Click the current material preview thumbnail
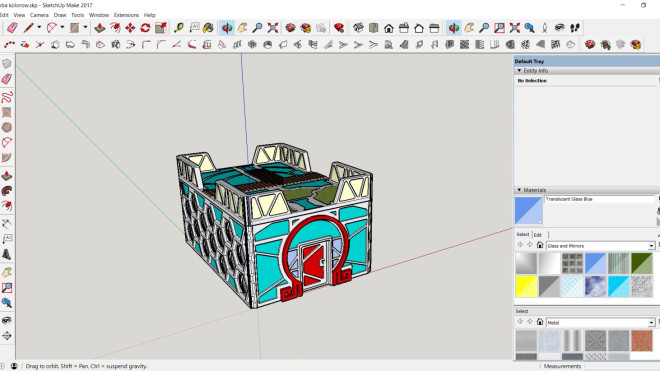Viewport: 660px width, 371px height. pyautogui.click(x=529, y=211)
